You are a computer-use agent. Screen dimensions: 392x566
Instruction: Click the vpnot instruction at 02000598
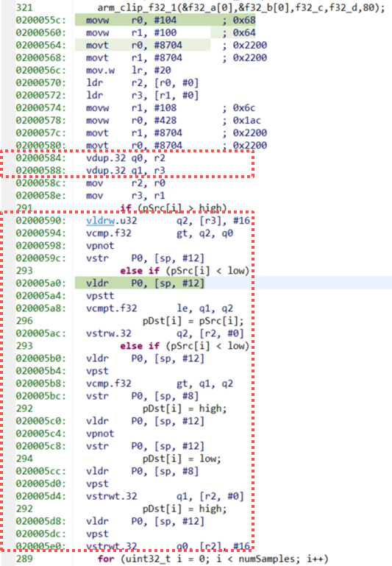(x=100, y=245)
